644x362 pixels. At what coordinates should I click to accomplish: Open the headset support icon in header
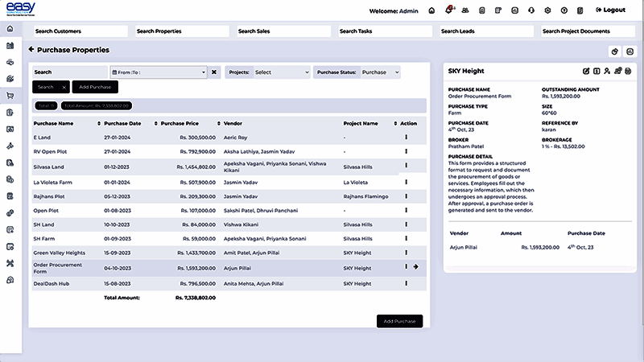pyautogui.click(x=531, y=10)
